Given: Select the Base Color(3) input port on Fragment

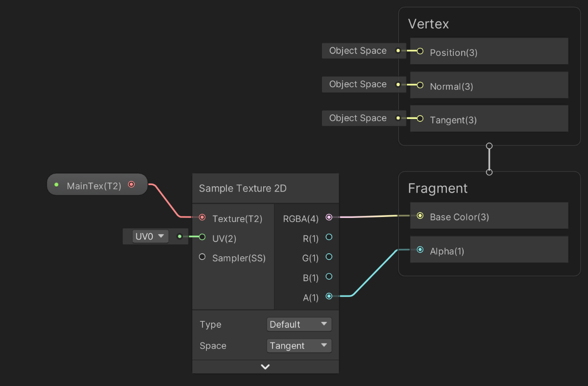Looking at the screenshot, I should pos(420,215).
